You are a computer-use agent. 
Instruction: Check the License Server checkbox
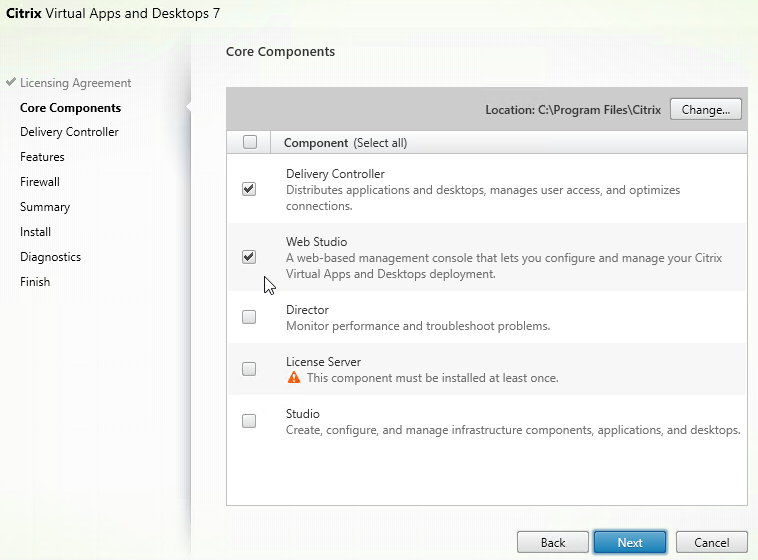[x=249, y=369]
